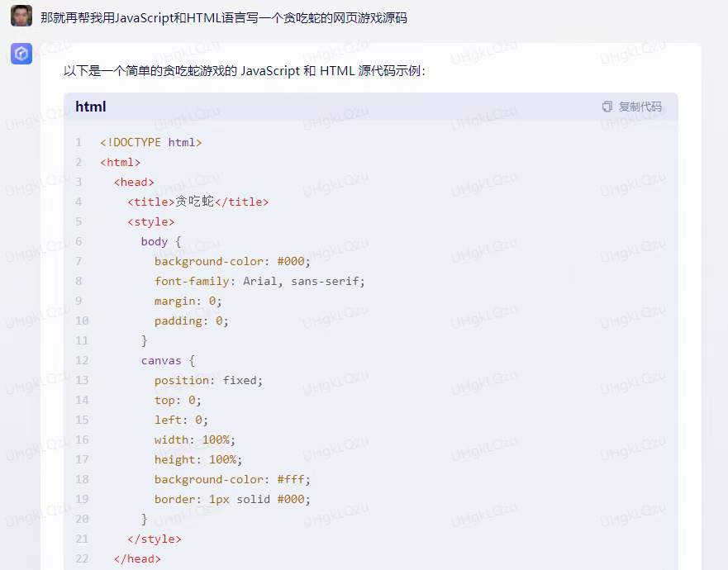728x570 pixels.
Task: Click line number 1 in the gutter
Action: point(79,142)
